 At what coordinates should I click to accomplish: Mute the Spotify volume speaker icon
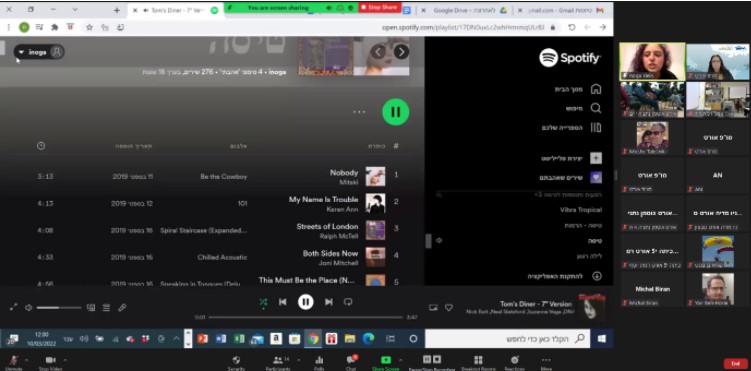(x=28, y=308)
